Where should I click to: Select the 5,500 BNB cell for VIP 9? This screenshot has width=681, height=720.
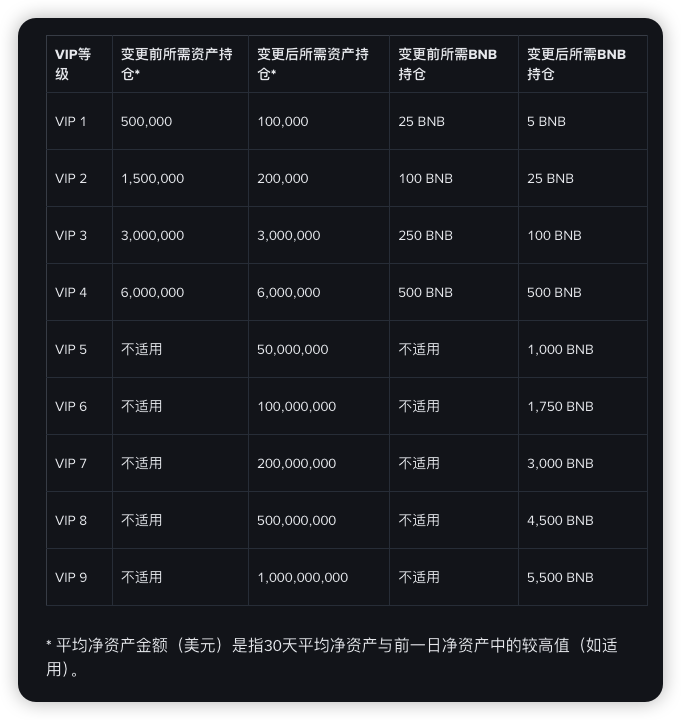(x=560, y=578)
